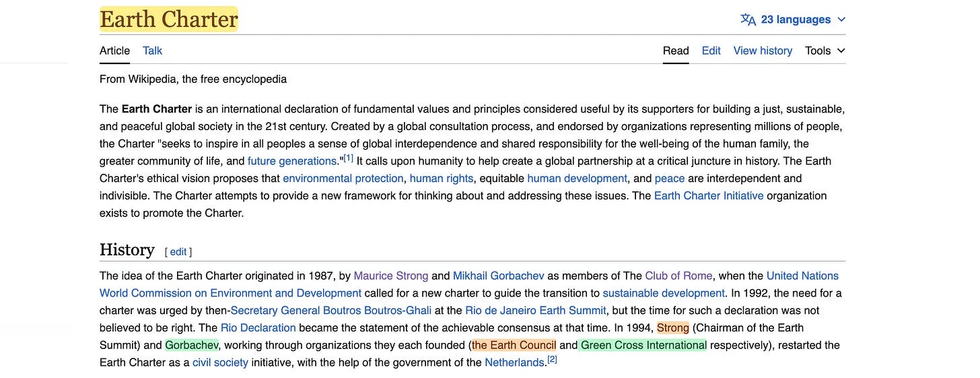Open the View history tab
The width and height of the screenshot is (980, 378).
(x=763, y=51)
